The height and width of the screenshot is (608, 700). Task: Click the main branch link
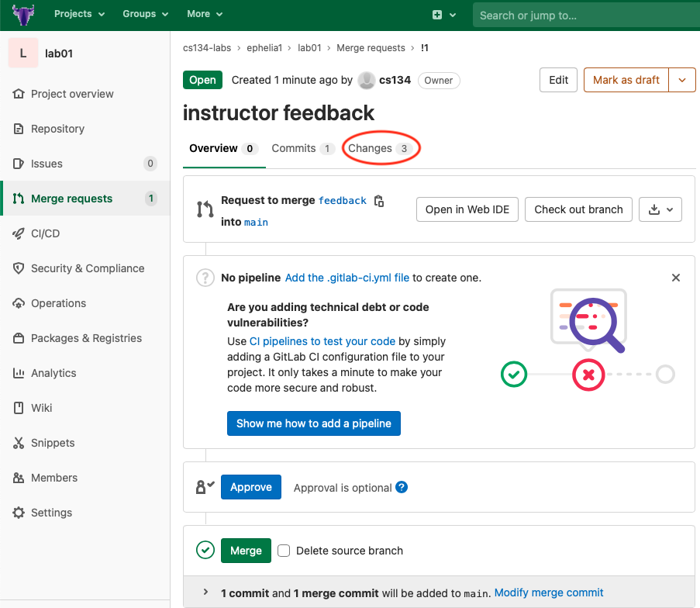point(256,222)
